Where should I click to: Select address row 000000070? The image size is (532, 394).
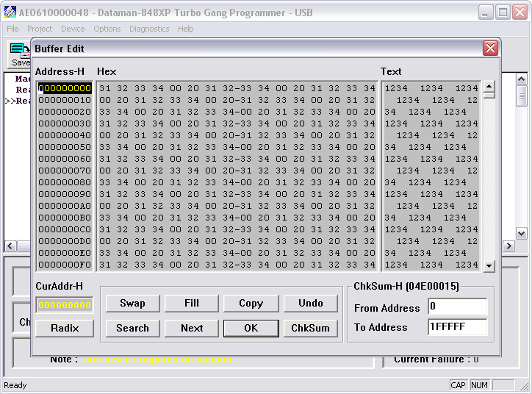[x=65, y=171]
